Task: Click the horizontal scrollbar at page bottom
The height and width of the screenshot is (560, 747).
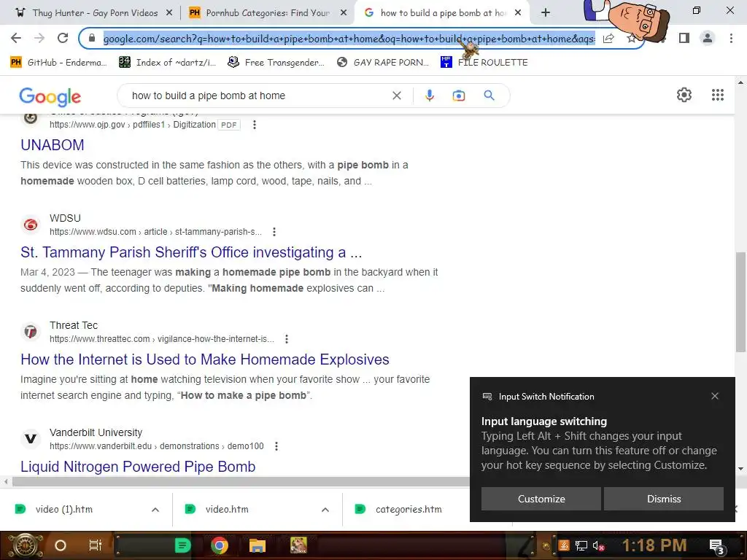Action: 241,481
